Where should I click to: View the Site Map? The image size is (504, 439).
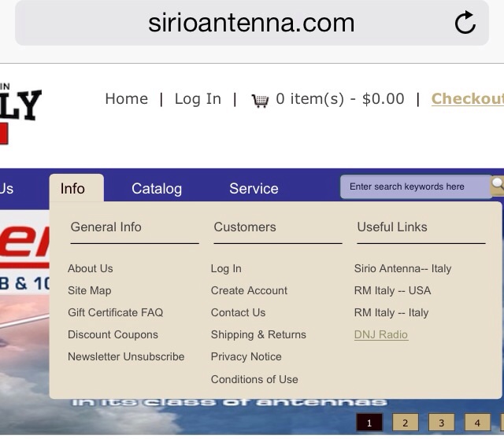click(x=90, y=290)
